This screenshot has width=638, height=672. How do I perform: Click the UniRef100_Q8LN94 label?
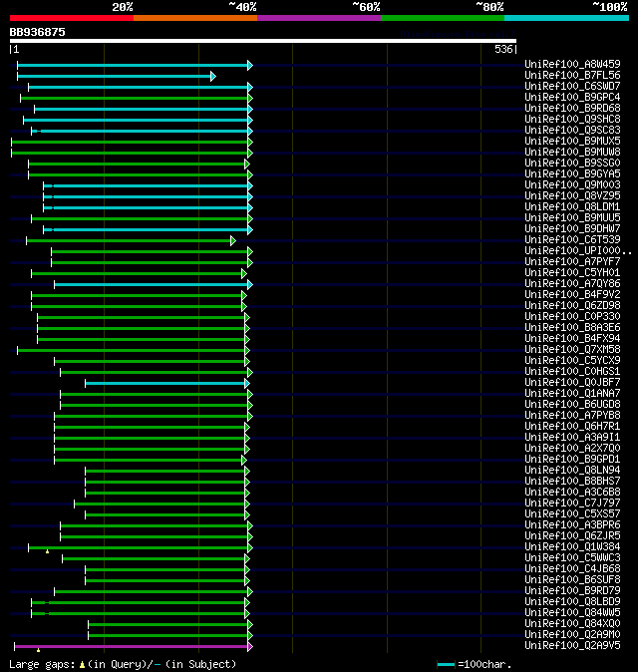572,471
